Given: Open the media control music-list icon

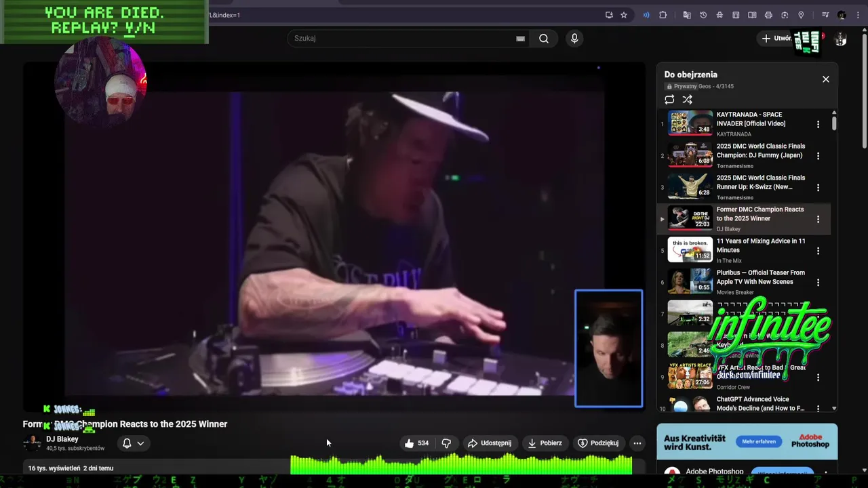Looking at the screenshot, I should 825,15.
